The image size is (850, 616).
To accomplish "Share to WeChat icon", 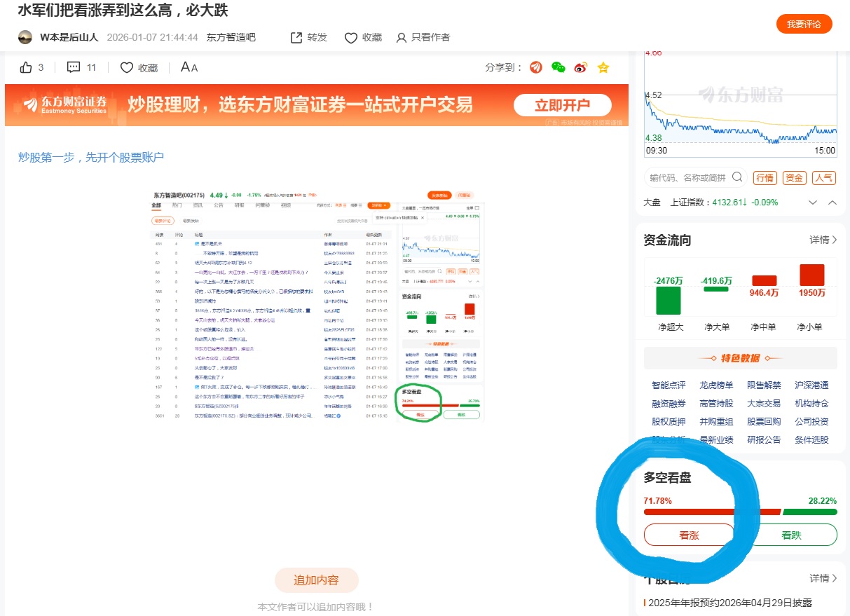I will (x=558, y=67).
